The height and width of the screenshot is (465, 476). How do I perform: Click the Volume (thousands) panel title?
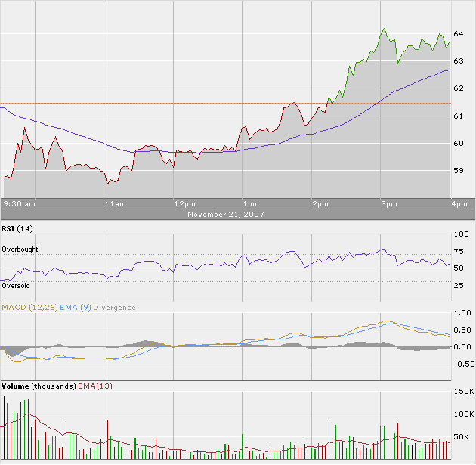pos(38,386)
